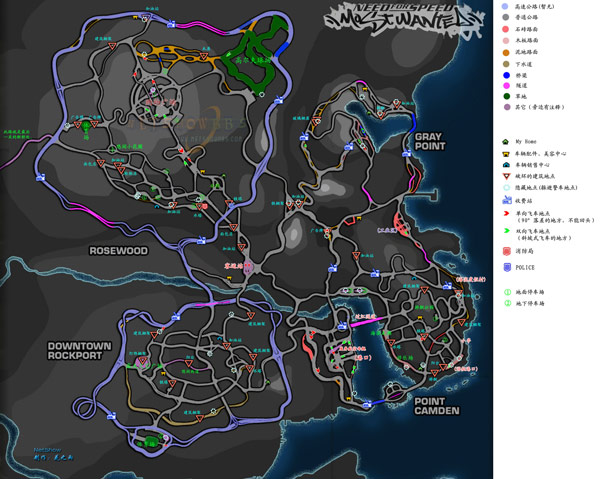The height and width of the screenshot is (479, 600).
Task: Click the My Home legend icon
Action: coord(505,142)
